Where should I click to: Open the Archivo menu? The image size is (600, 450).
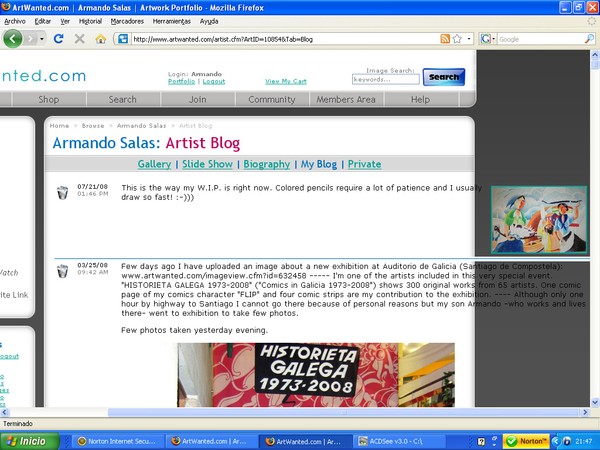coord(15,21)
